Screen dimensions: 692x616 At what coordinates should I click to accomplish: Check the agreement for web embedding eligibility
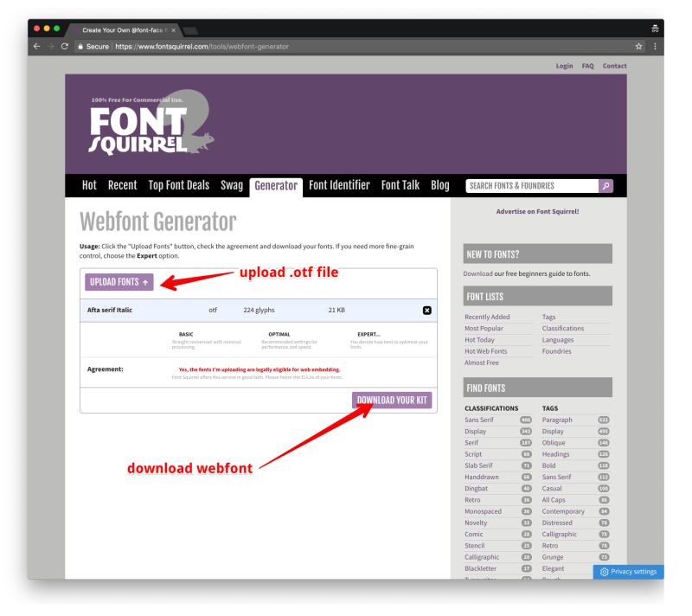[x=259, y=369]
